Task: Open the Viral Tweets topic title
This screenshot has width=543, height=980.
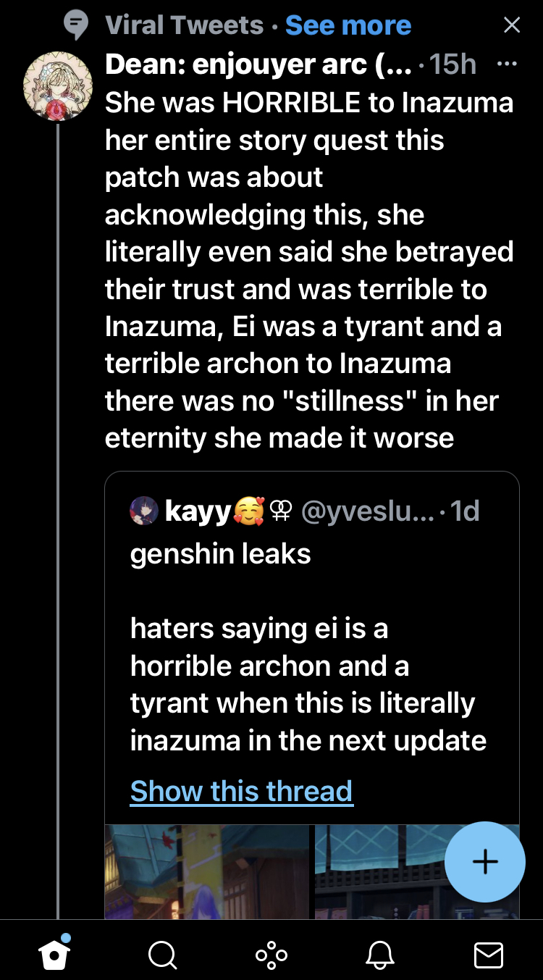Action: click(184, 26)
